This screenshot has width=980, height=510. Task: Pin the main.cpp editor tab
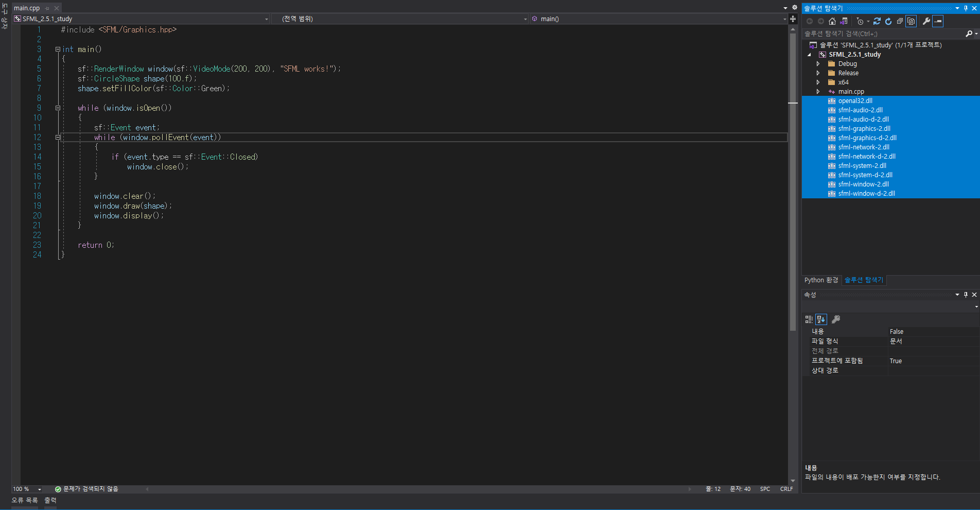pos(47,8)
